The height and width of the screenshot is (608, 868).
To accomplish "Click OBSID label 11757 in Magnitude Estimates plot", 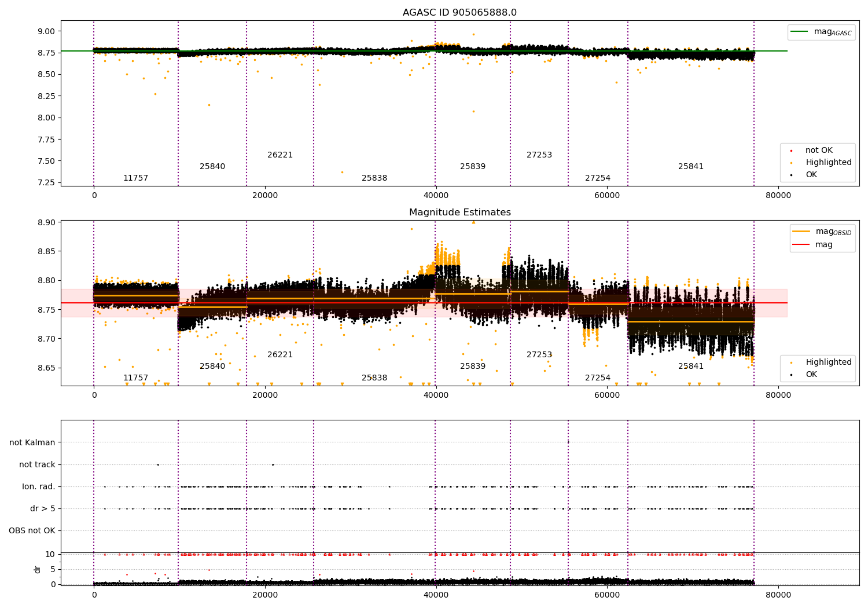I will point(135,378).
